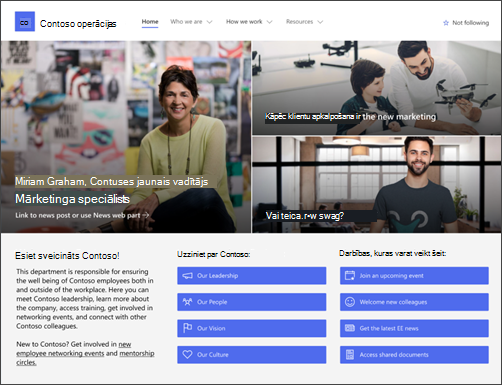The image size is (502, 385).
Task: Click photo of bearded man in office
Action: [x=377, y=184]
